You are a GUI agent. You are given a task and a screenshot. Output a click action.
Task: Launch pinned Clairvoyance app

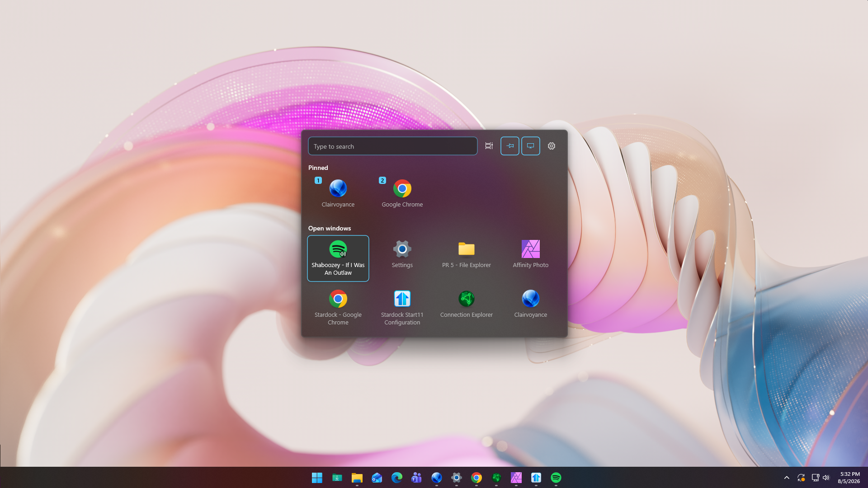point(338,193)
